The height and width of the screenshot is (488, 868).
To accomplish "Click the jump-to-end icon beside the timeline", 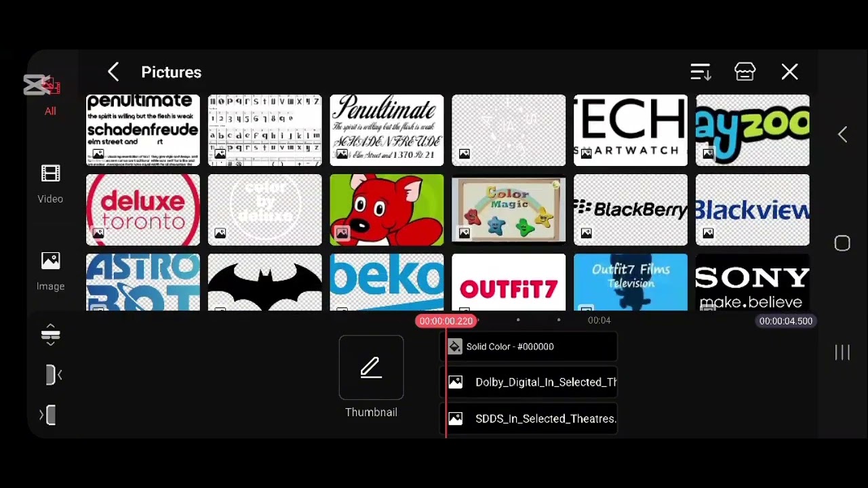I will point(49,415).
